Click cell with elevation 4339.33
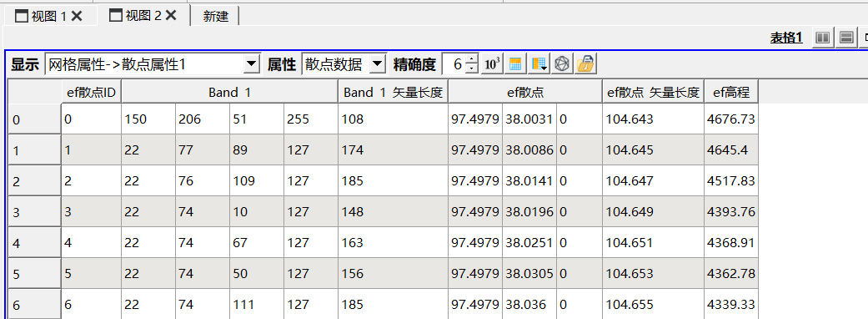Image resolution: width=868 pixels, height=319 pixels. click(x=731, y=304)
